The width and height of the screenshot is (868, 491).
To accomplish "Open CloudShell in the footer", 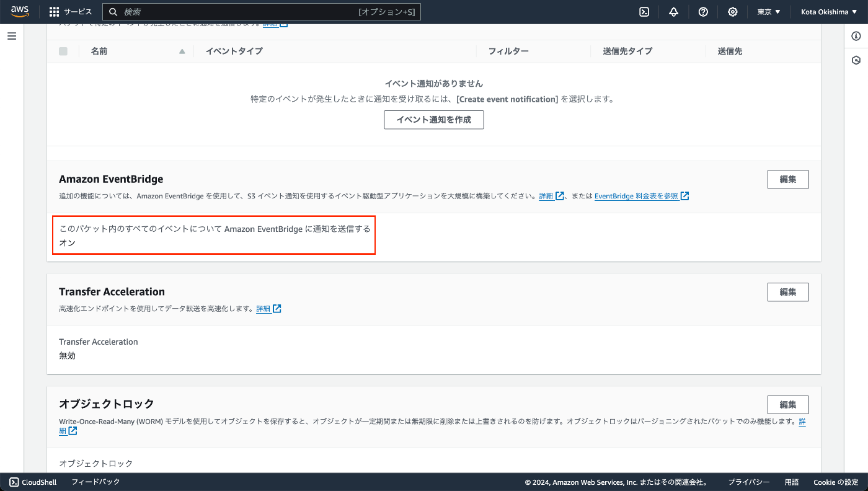I will tap(33, 482).
